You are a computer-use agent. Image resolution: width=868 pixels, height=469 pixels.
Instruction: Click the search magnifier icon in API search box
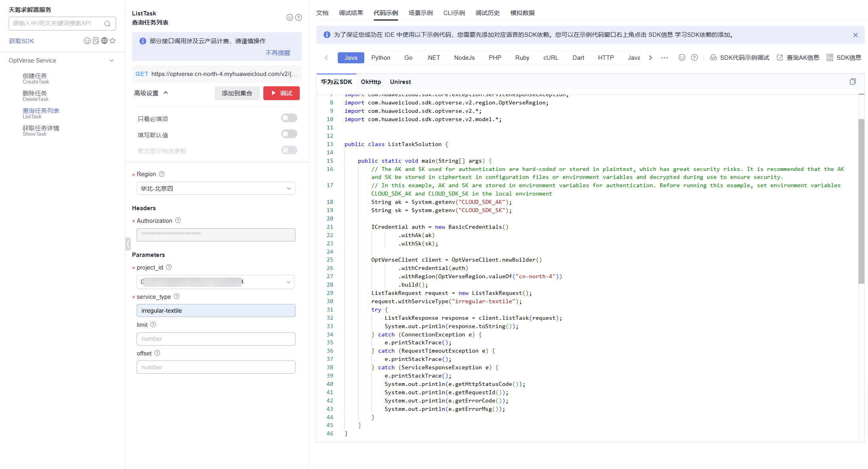point(107,24)
